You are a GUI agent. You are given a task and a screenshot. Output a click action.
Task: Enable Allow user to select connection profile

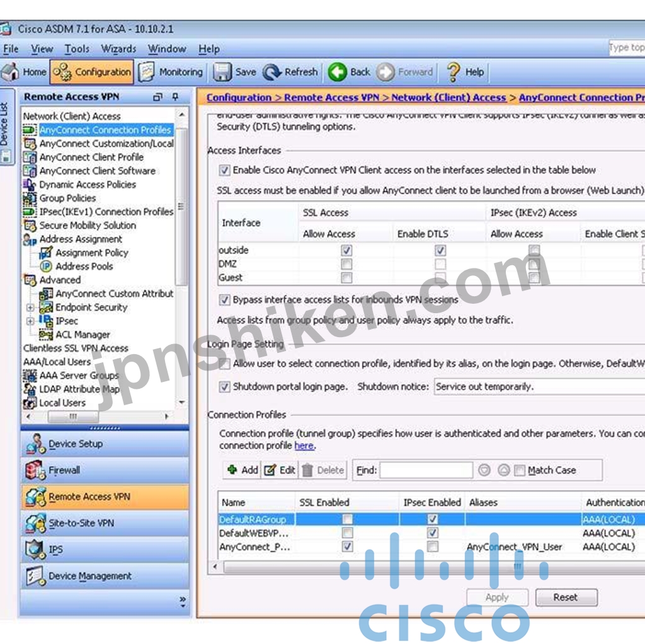(x=224, y=364)
